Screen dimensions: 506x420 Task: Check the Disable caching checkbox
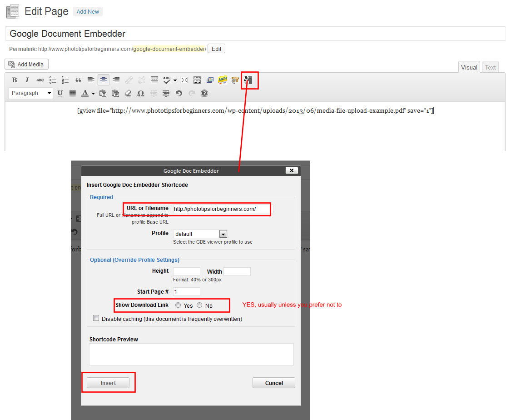96,318
